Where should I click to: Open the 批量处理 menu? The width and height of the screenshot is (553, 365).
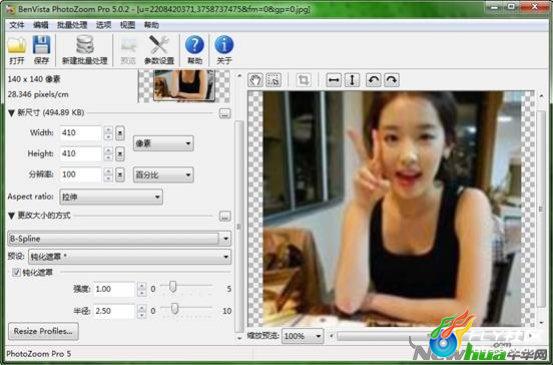click(x=72, y=25)
